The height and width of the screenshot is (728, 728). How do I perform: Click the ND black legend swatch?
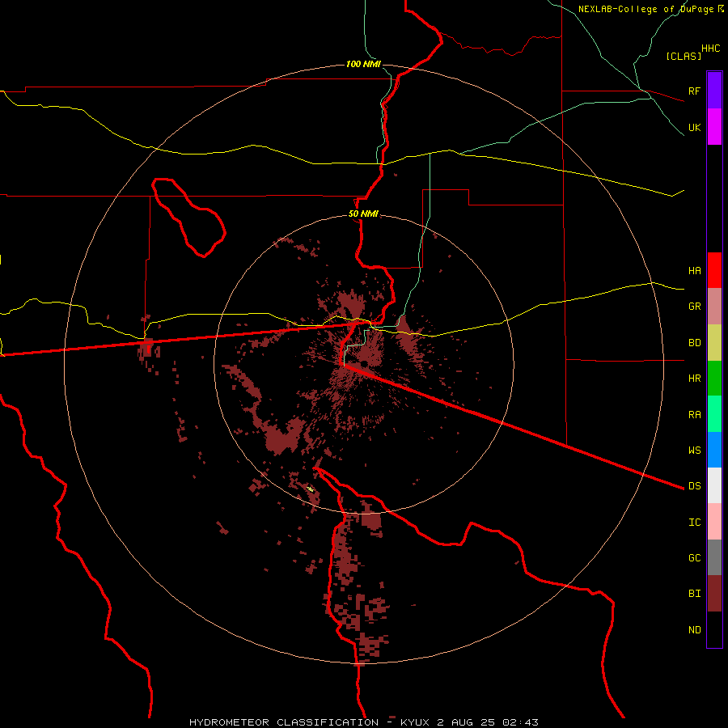(714, 629)
